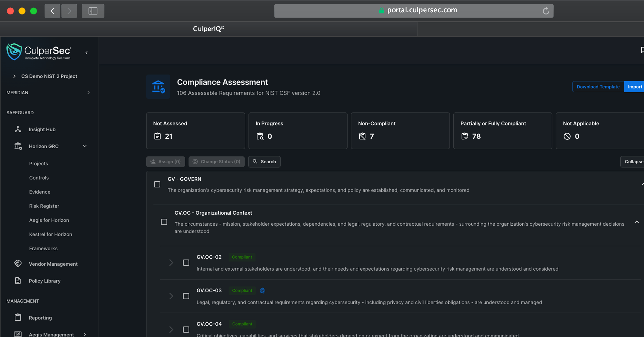Check the GV.OC-03 requirement checkbox
644x337 pixels.
pyautogui.click(x=186, y=296)
